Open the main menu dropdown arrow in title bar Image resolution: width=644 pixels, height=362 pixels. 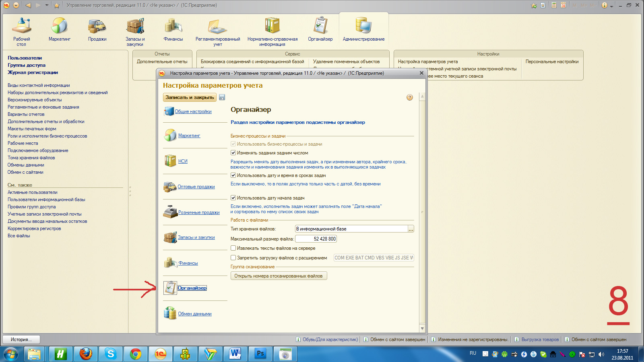(16, 5)
